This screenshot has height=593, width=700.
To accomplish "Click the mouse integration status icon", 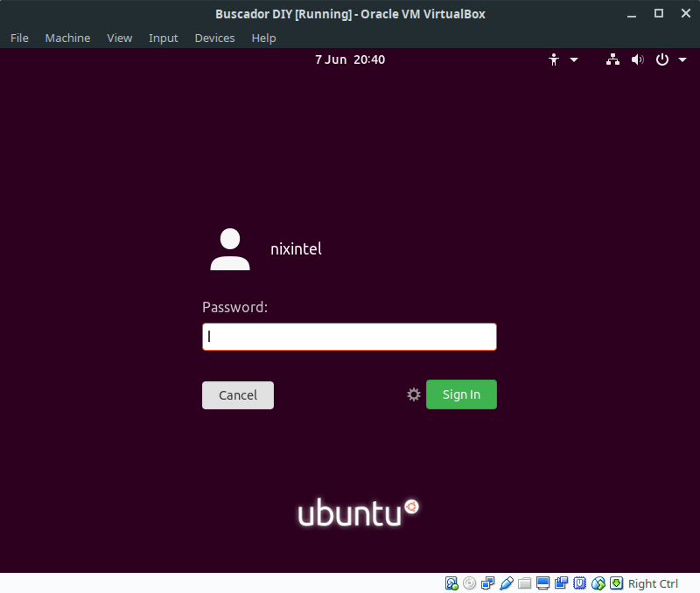I will coord(598,583).
